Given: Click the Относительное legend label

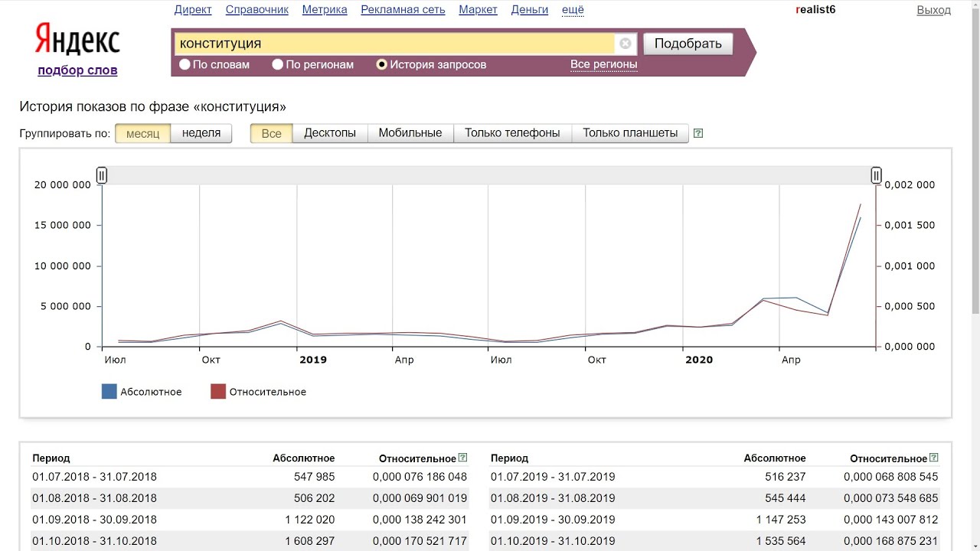Looking at the screenshot, I should (x=268, y=392).
